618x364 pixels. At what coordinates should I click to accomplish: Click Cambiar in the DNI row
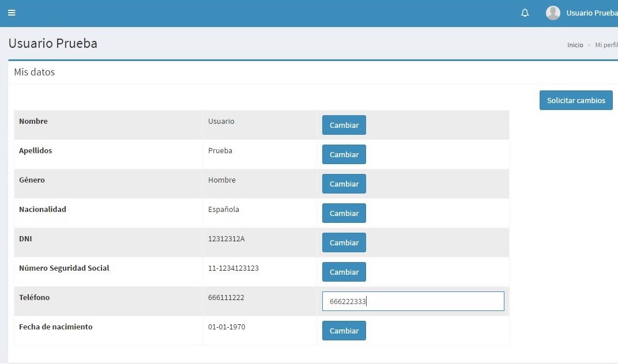(x=344, y=242)
